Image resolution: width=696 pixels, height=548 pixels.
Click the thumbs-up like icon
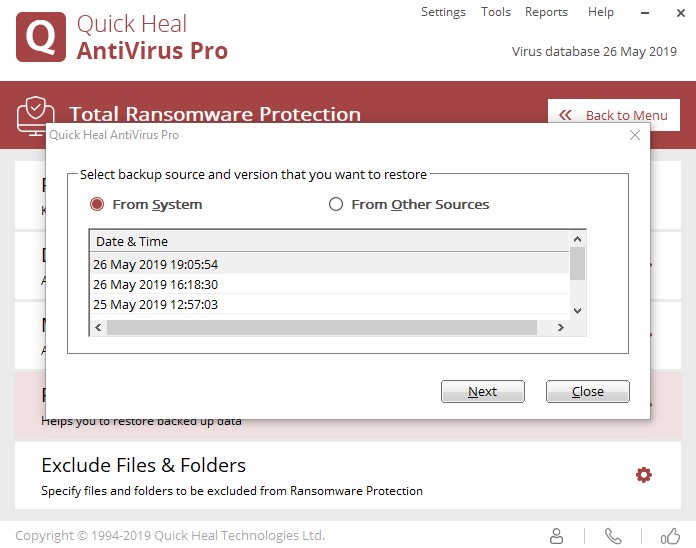click(669, 536)
